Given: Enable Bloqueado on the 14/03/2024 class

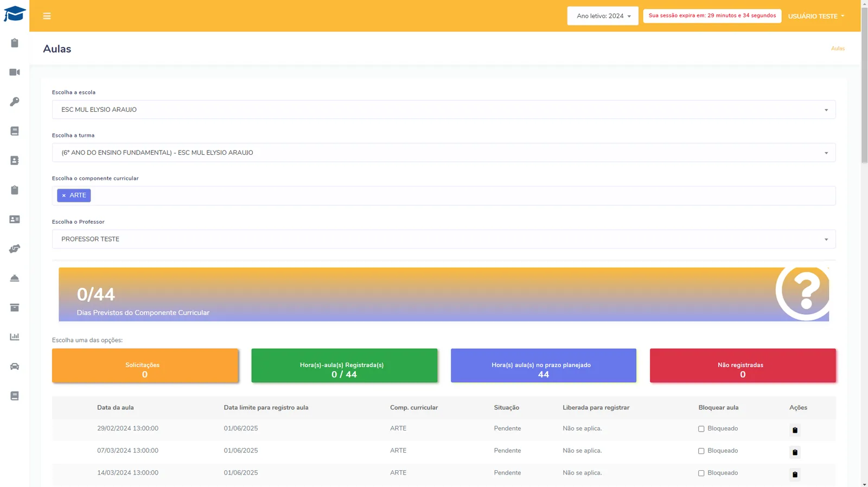Looking at the screenshot, I should [701, 473].
